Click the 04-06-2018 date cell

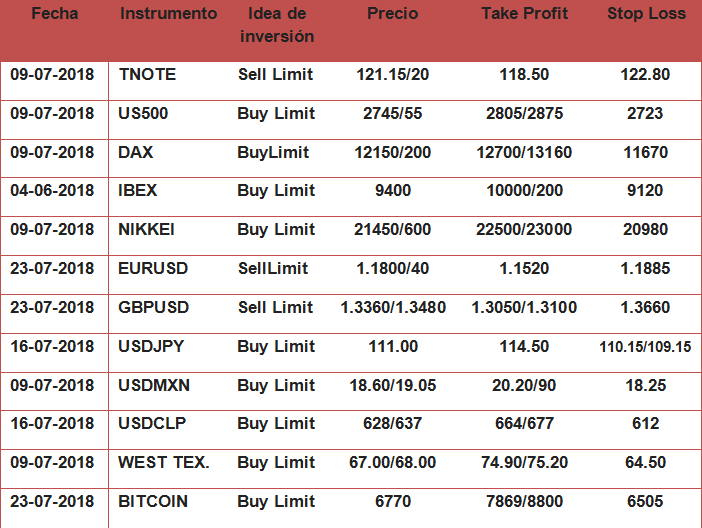coord(52,191)
